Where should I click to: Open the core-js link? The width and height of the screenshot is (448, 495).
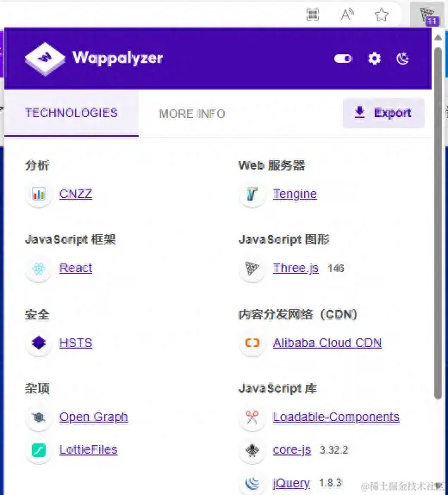click(x=292, y=450)
